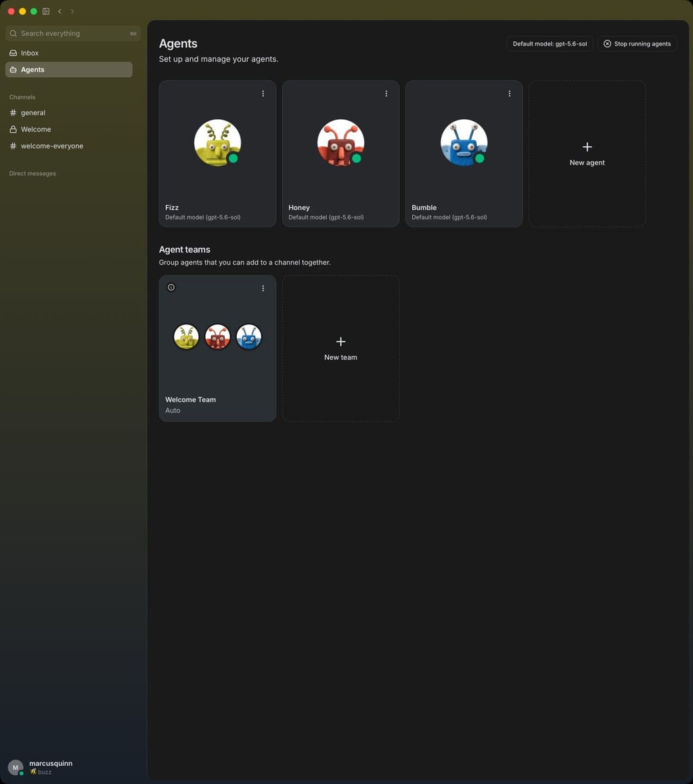This screenshot has width=693, height=784.
Task: Open the general channel
Action: coord(69,113)
